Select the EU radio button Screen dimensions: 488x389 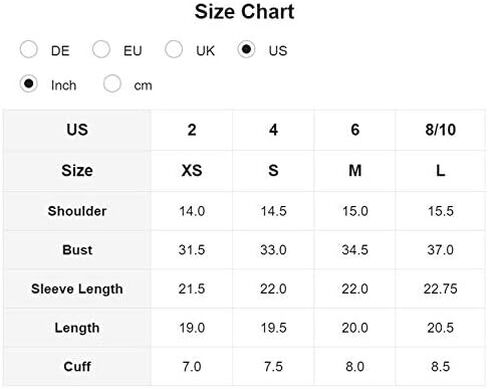tap(101, 49)
